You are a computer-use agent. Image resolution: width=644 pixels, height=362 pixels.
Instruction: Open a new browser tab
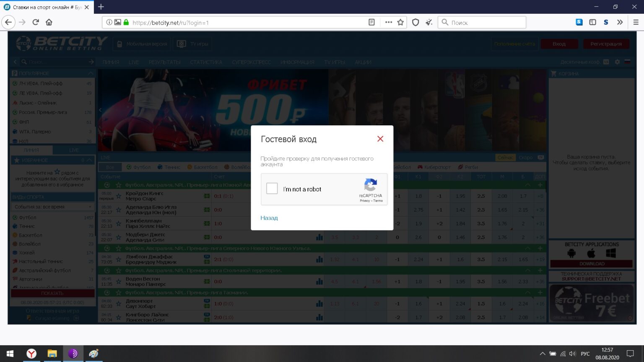point(101,7)
